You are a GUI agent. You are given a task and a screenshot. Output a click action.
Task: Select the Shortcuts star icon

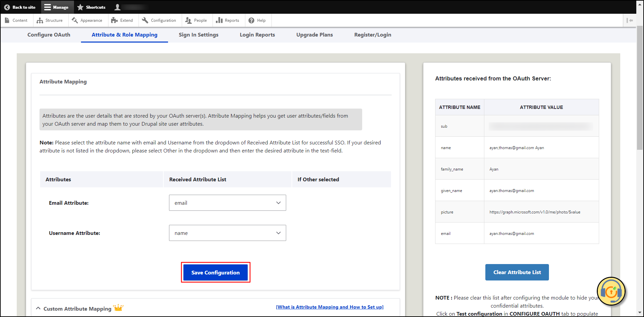[x=80, y=7]
